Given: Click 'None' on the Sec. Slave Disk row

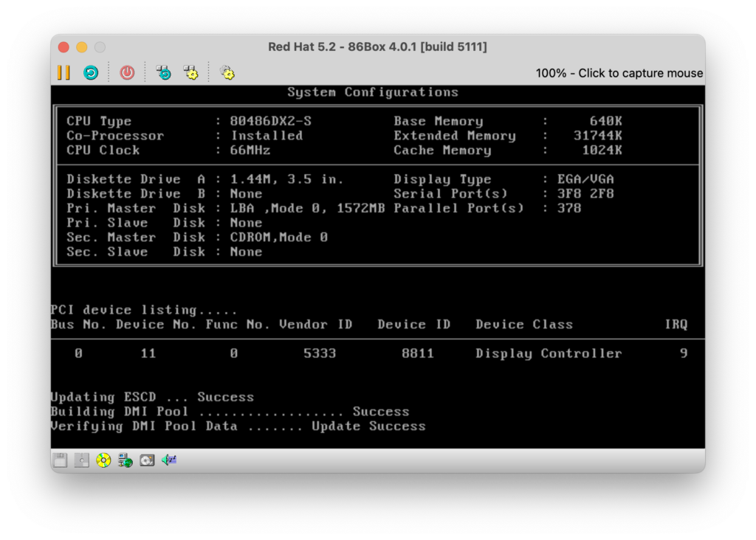Looking at the screenshot, I should tap(246, 252).
